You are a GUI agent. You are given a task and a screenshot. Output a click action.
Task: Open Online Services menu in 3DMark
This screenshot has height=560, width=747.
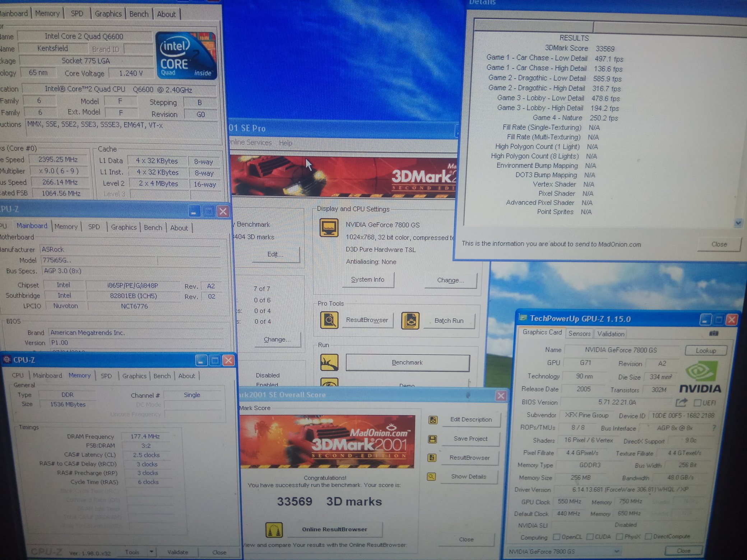tap(251, 143)
